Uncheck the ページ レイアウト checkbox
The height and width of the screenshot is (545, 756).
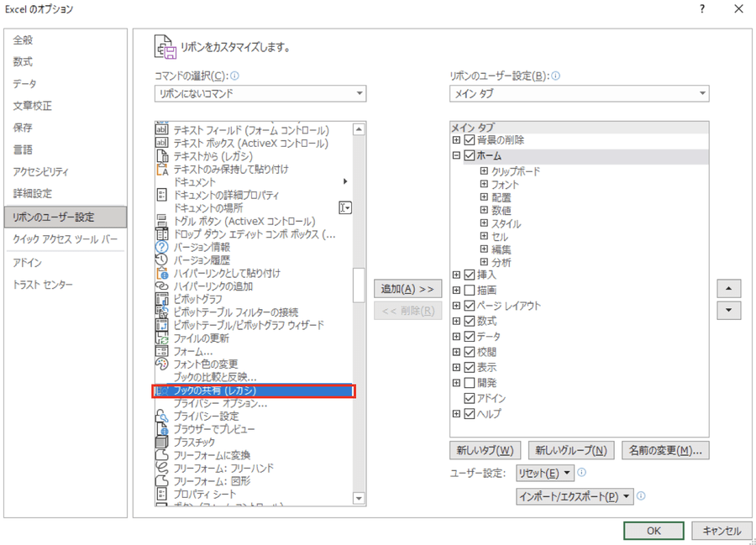pyautogui.click(x=469, y=306)
